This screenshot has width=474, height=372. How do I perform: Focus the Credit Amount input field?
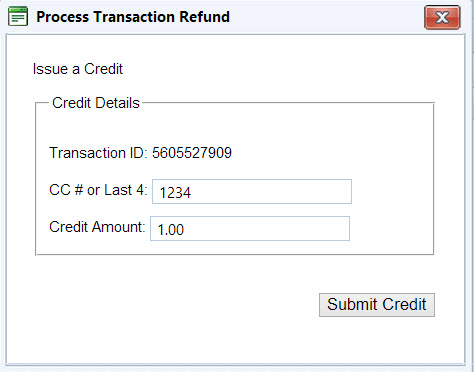click(250, 228)
